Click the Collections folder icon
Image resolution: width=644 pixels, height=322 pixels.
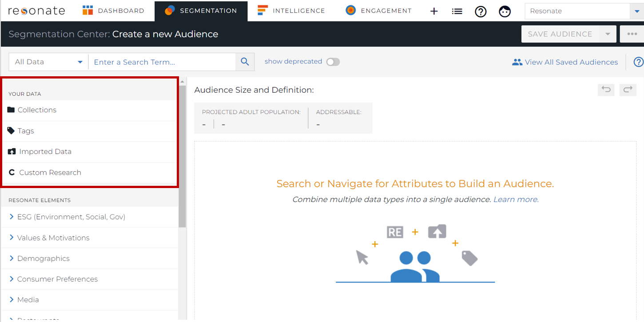(x=11, y=110)
